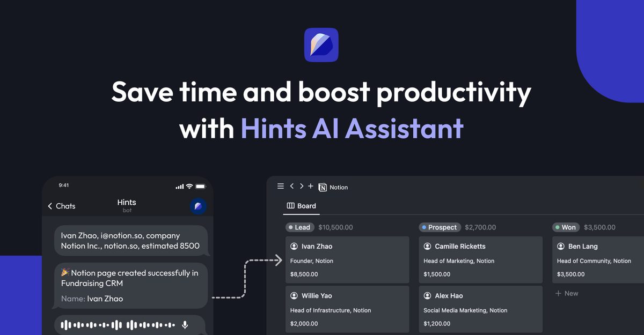Click the phone signal strength icon
The width and height of the screenshot is (644, 335).
[180, 186]
